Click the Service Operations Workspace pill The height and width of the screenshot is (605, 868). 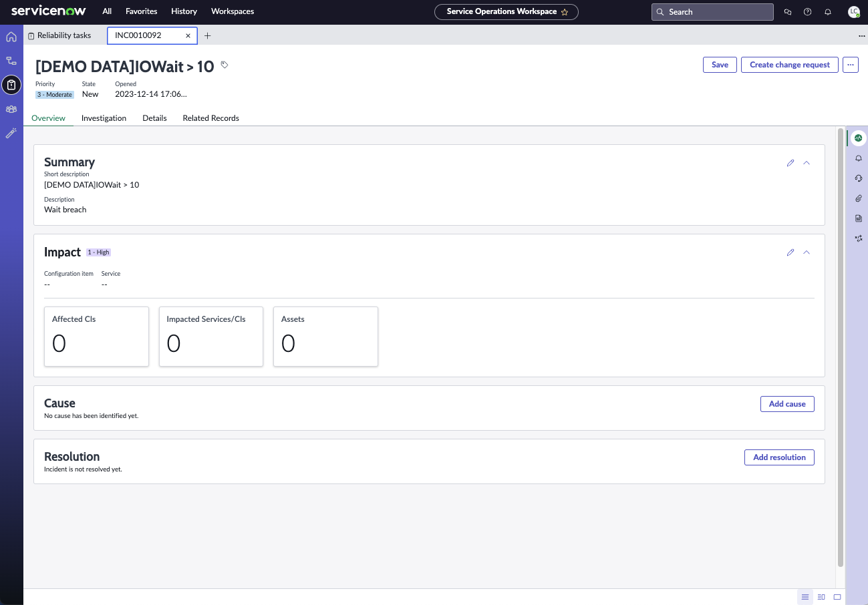pos(506,12)
